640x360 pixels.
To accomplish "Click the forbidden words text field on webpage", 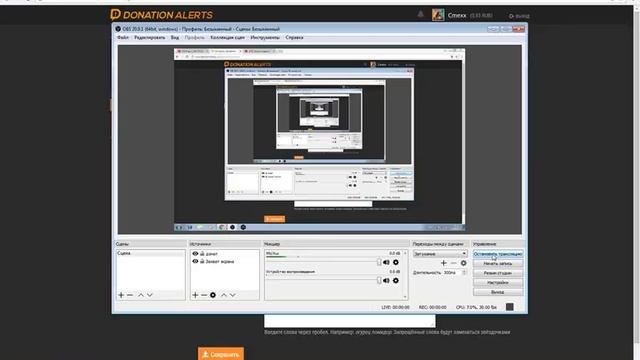I will point(349,321).
